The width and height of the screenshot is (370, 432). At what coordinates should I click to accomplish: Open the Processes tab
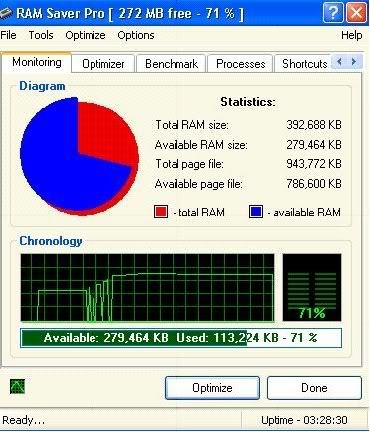click(x=240, y=64)
